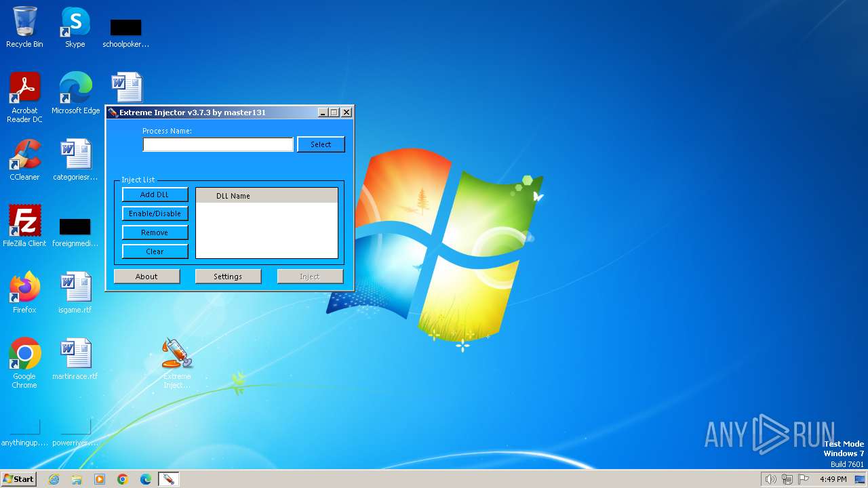Screen dimensions: 868x488
Task: Select the foreignmedi desktop file
Action: tap(75, 230)
